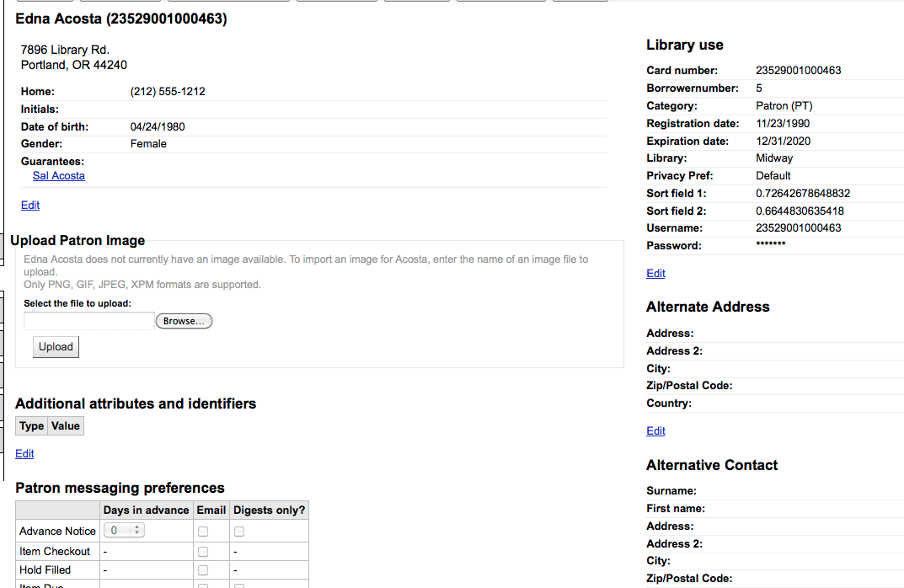Enable Email for Advance Notice
The width and height of the screenshot is (904, 588).
tap(203, 532)
